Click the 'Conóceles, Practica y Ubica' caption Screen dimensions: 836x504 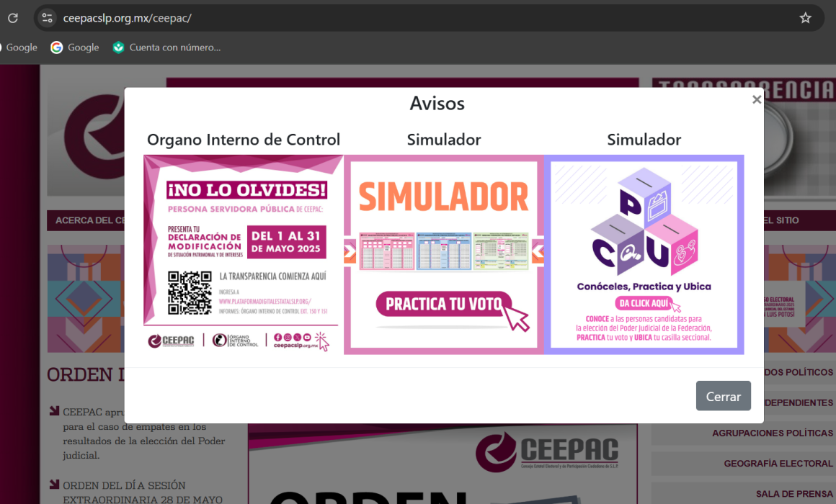coord(644,286)
